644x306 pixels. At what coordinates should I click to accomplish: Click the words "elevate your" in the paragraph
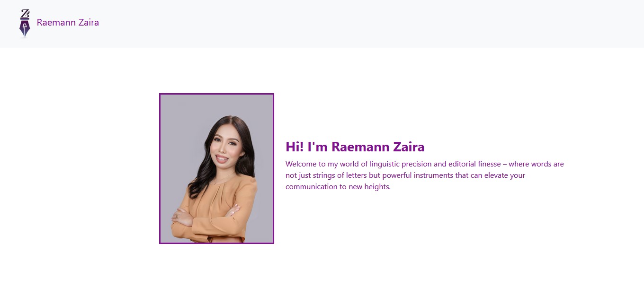(506, 175)
